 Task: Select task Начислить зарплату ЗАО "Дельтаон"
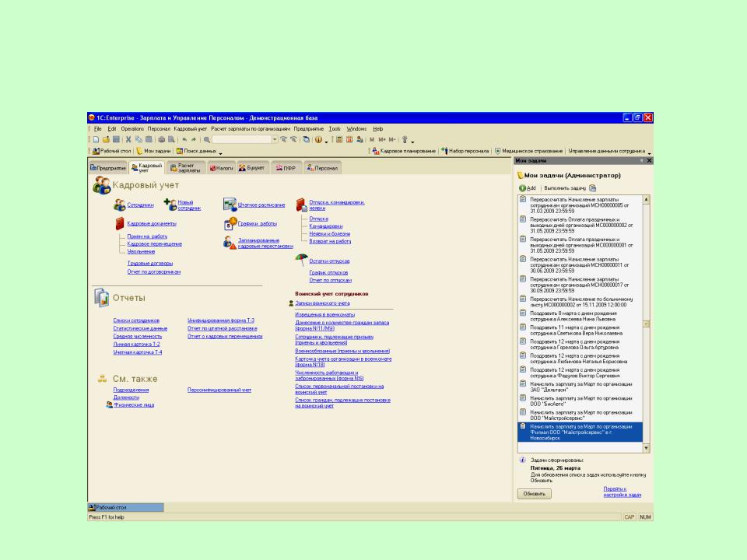pos(580,387)
